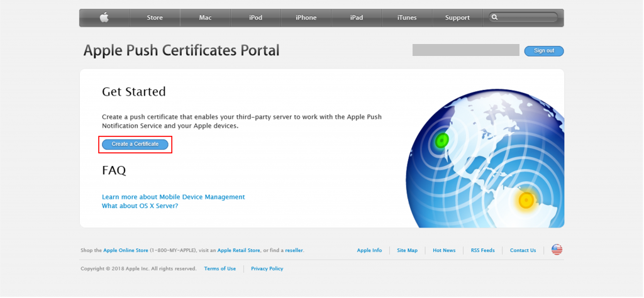Select iPhone in the top navigation

coord(306,18)
